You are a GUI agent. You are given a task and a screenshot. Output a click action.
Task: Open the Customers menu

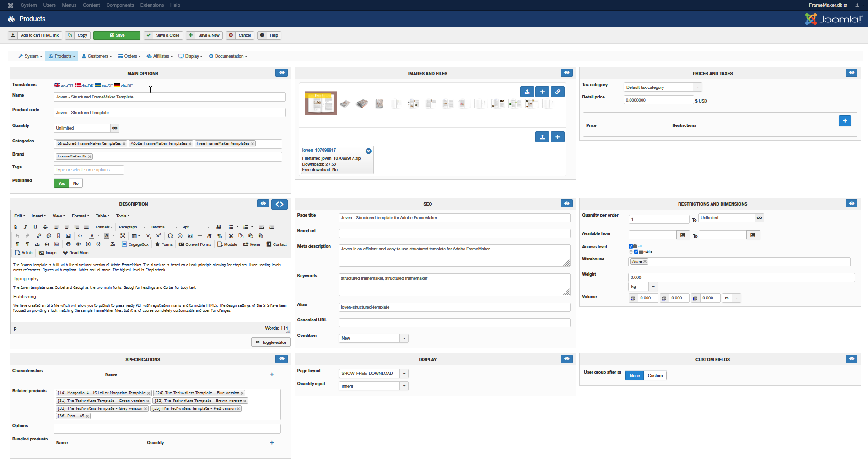pyautogui.click(x=97, y=56)
